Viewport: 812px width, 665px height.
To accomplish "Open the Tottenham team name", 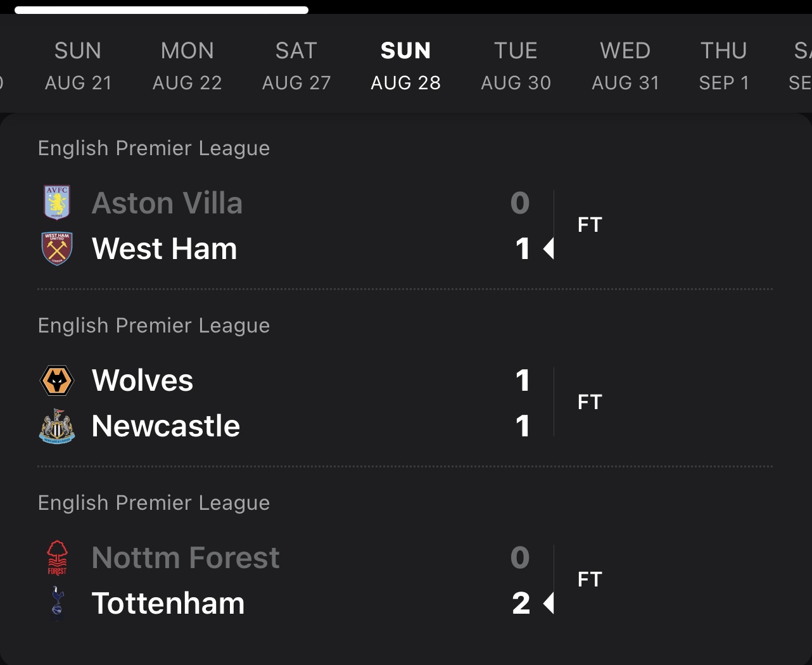I will pos(168,603).
